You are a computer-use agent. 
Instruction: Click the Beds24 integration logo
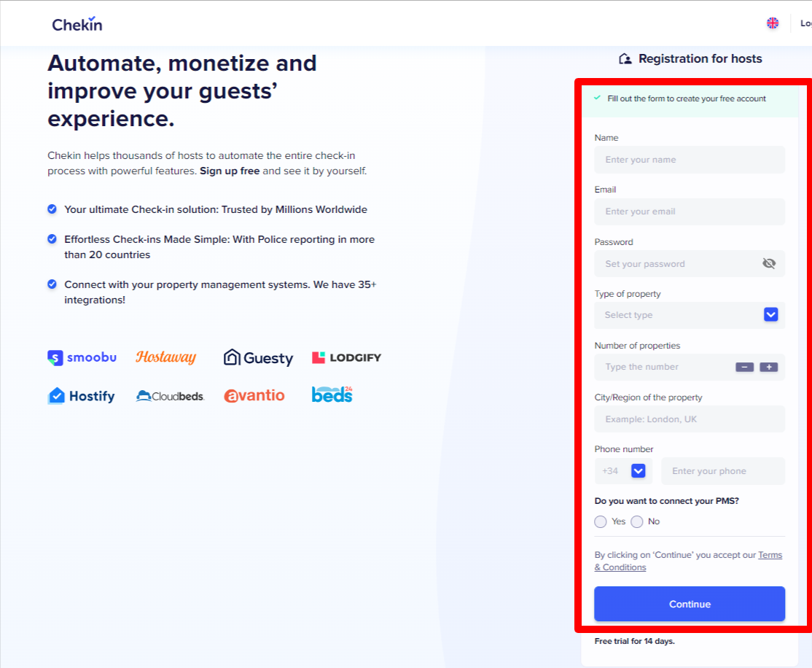(x=332, y=395)
